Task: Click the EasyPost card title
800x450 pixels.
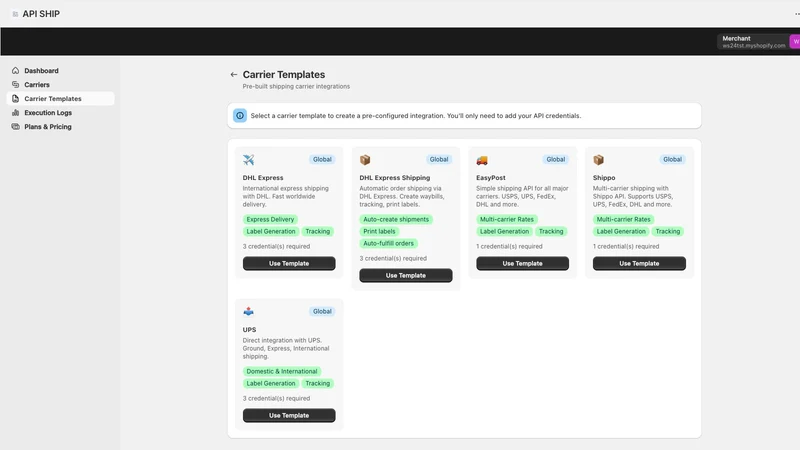Action: click(x=491, y=178)
